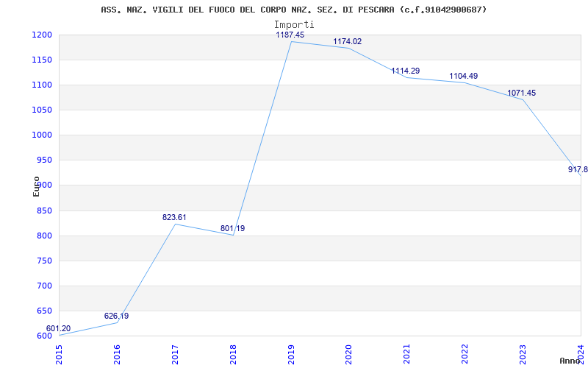Click the Anno x-axis title
This screenshot has width=588, height=368.
click(570, 361)
